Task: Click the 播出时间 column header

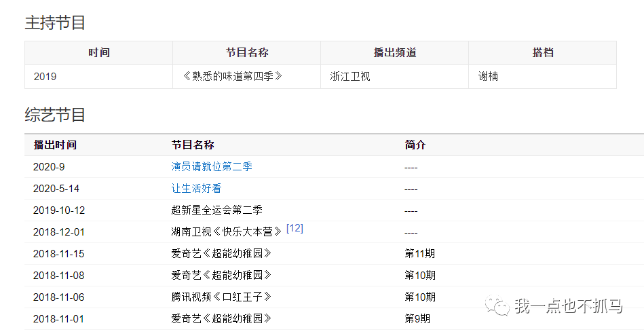Action: (54, 145)
